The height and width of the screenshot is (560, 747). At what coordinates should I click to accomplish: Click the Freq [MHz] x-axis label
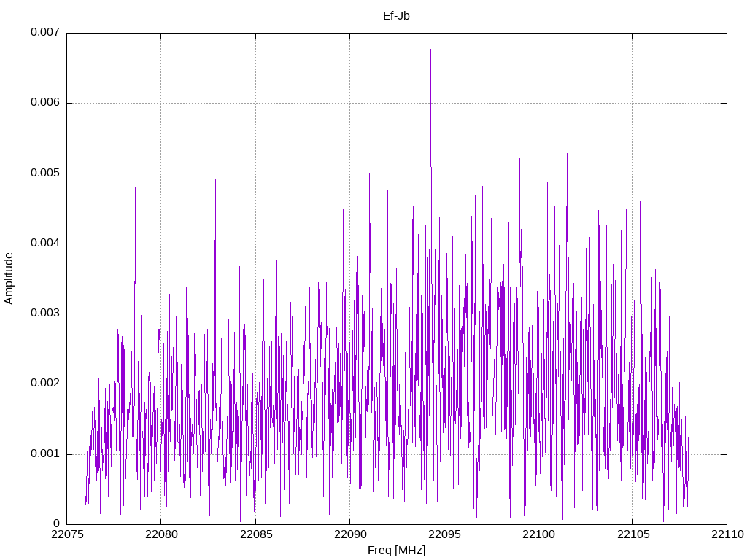[x=396, y=551]
